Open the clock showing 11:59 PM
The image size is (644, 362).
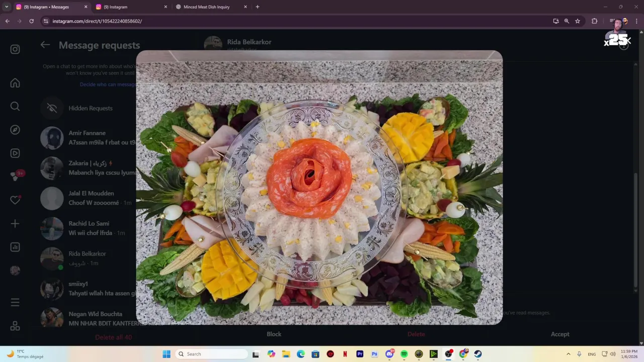[629, 354]
